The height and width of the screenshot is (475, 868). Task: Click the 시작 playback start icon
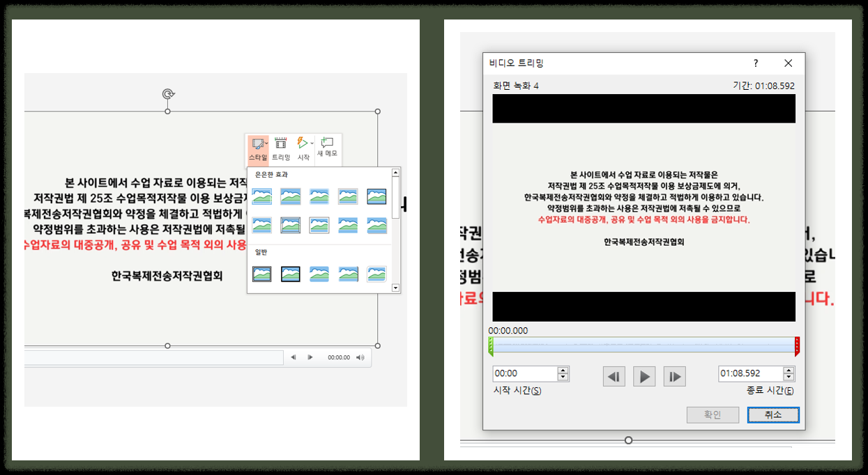coord(302,143)
